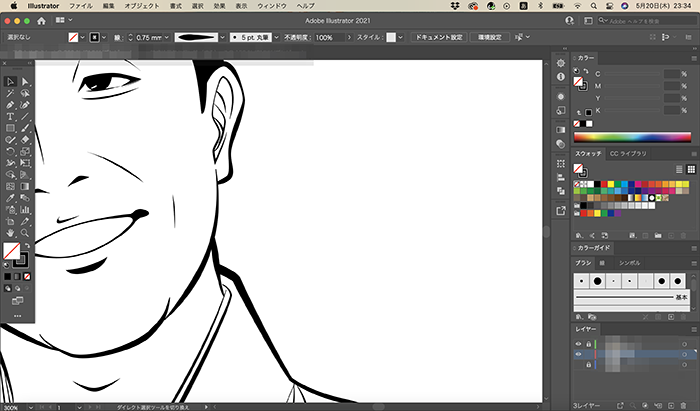Select the Hand tool

10,233
